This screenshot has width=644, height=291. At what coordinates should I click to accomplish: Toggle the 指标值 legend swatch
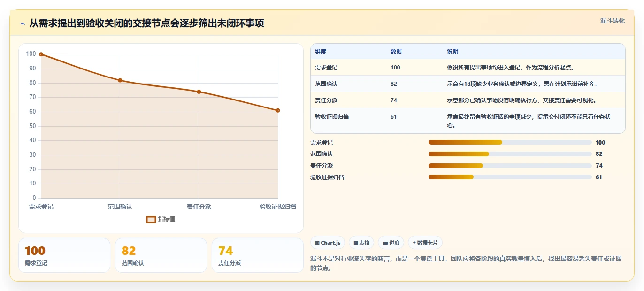click(151, 219)
